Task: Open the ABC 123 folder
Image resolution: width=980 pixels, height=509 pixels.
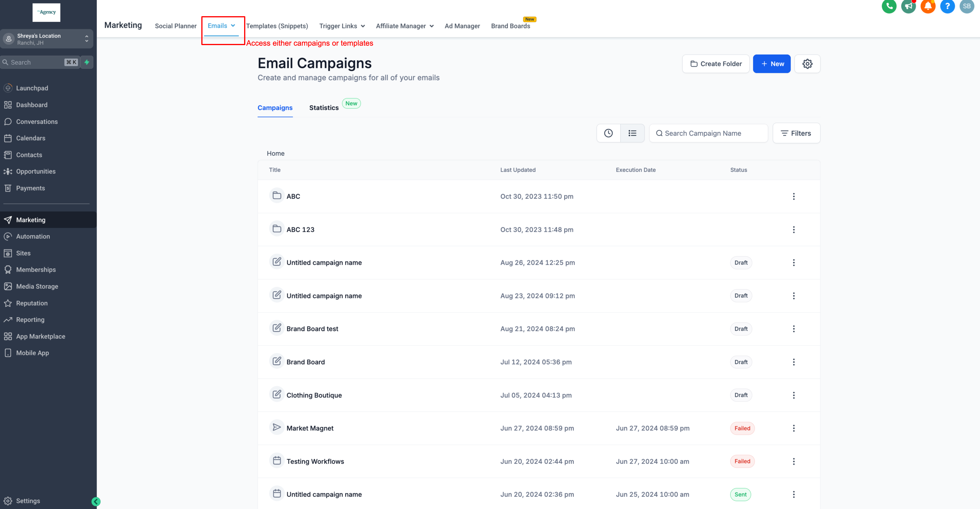Action: pos(300,229)
